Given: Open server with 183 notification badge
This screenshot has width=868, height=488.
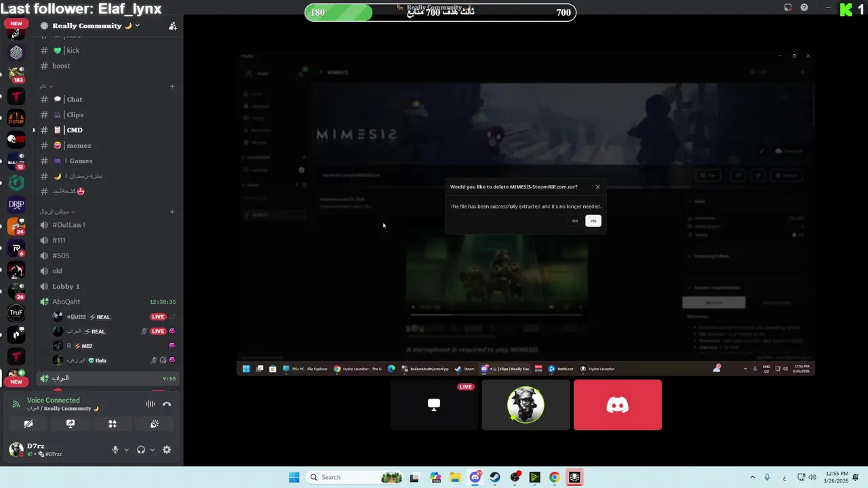Looking at the screenshot, I should pos(16,74).
